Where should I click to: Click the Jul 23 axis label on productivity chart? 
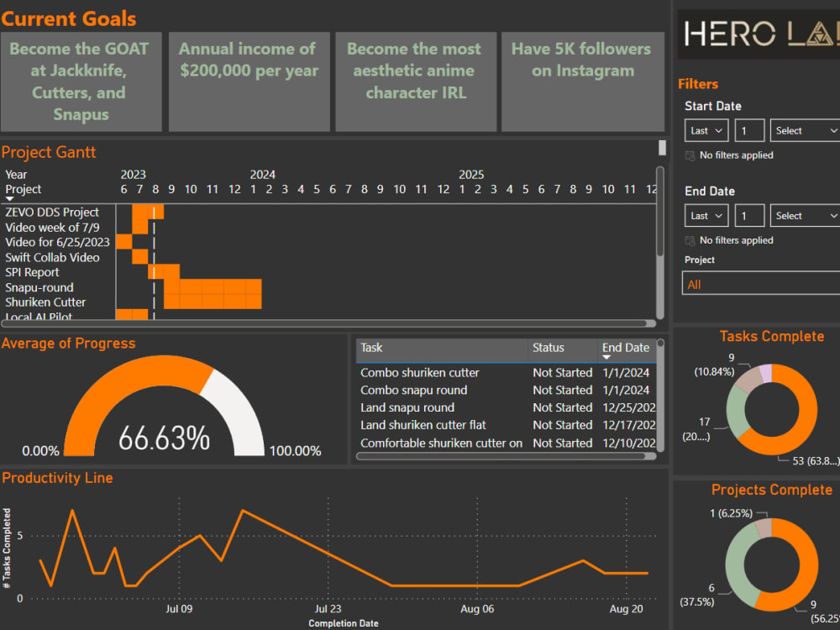(328, 608)
